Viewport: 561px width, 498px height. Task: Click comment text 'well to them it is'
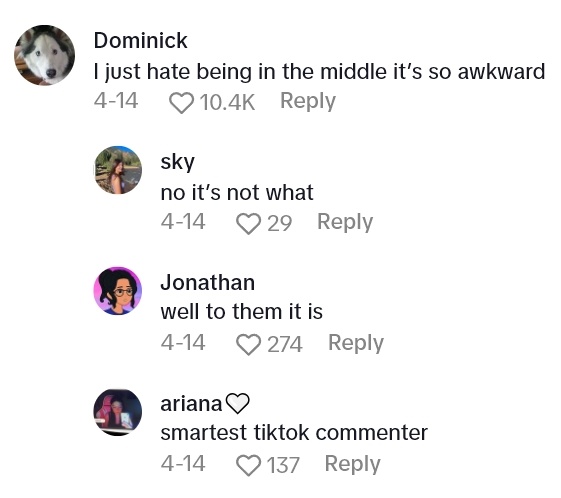tap(242, 312)
